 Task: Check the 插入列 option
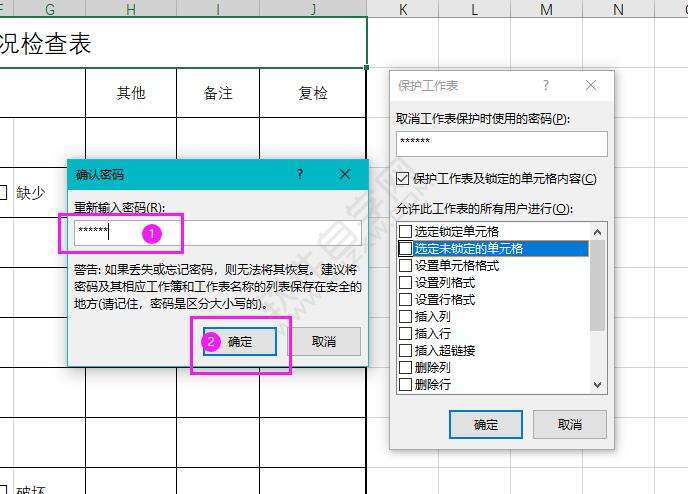405,316
